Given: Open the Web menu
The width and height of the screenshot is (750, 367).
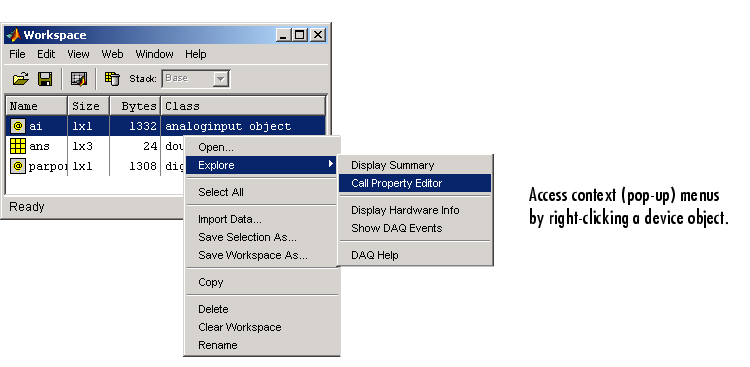Looking at the screenshot, I should [x=112, y=54].
